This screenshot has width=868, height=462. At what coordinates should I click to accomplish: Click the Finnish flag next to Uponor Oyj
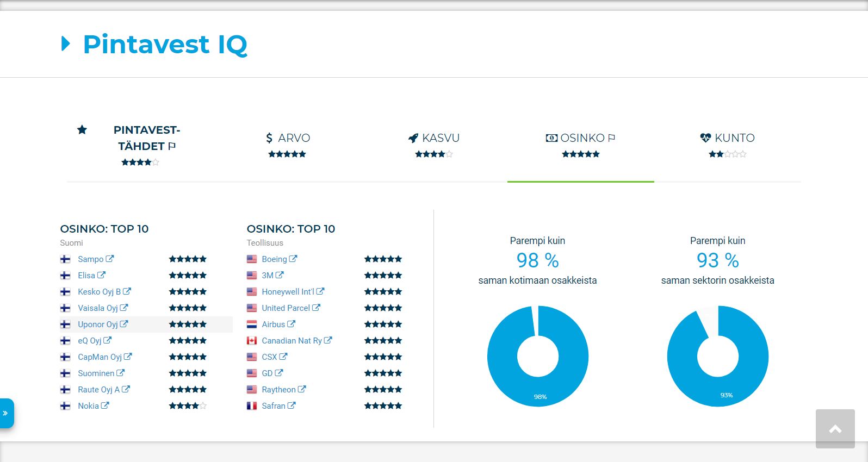(x=65, y=324)
